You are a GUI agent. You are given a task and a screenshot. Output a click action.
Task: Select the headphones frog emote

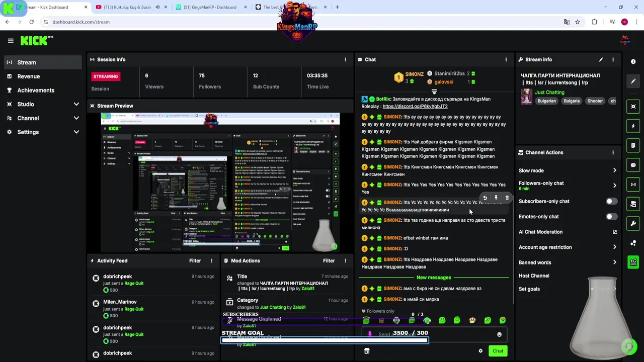click(396, 320)
